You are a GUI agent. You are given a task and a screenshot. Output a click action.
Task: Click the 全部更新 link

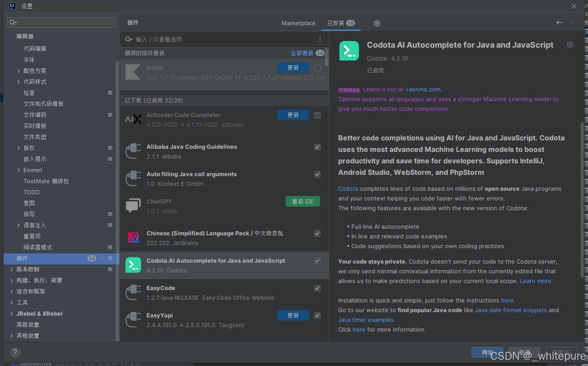[x=302, y=53]
